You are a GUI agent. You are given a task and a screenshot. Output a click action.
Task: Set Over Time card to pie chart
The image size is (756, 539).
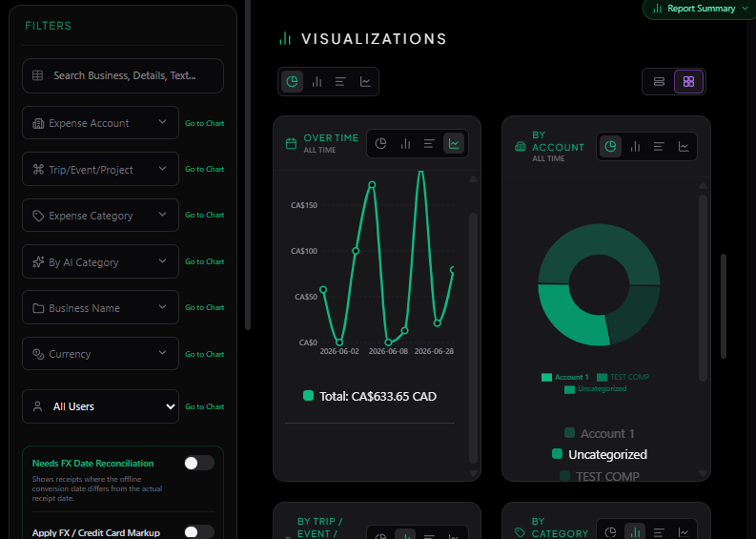[381, 143]
